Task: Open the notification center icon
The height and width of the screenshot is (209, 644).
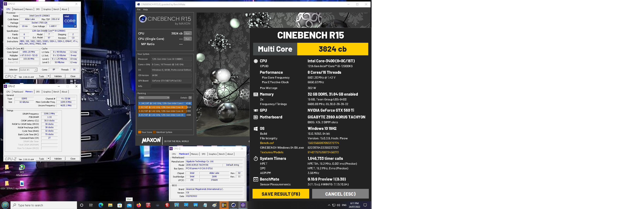Action: pos(365,205)
